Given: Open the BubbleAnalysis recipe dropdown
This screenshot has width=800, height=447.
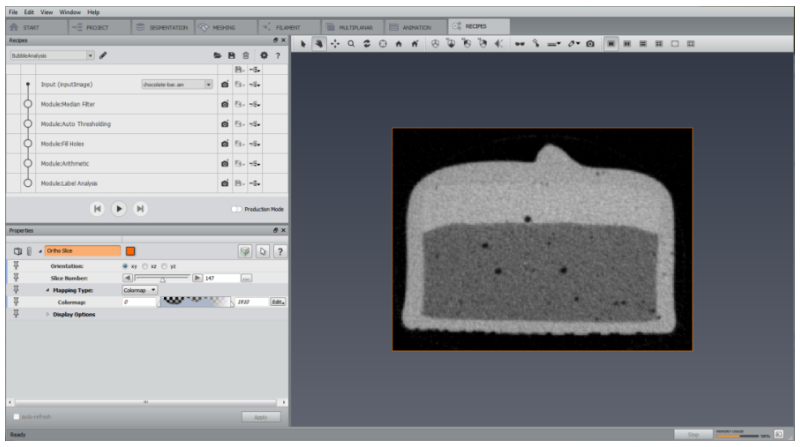Looking at the screenshot, I should pos(52,55).
